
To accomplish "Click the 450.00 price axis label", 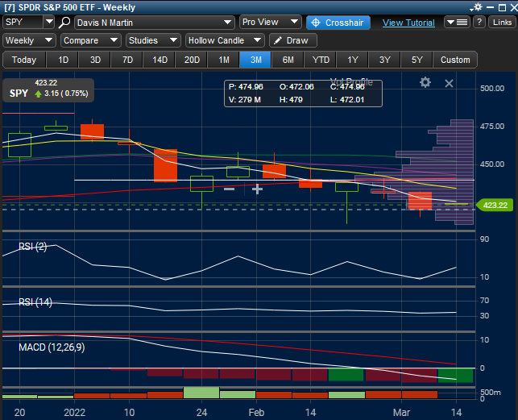I will click(x=492, y=164).
